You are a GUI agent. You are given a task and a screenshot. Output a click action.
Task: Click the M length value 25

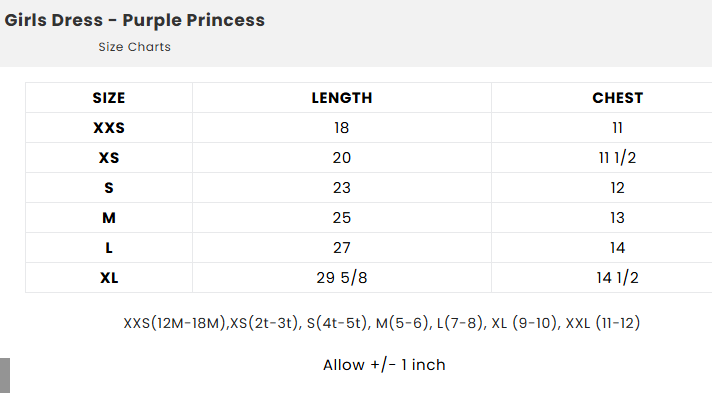[x=341, y=218]
